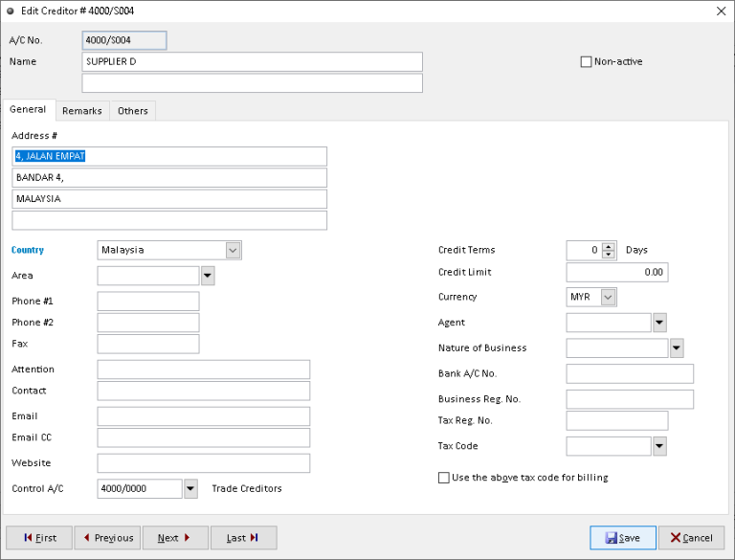Click the Nature of Business field

(617, 348)
